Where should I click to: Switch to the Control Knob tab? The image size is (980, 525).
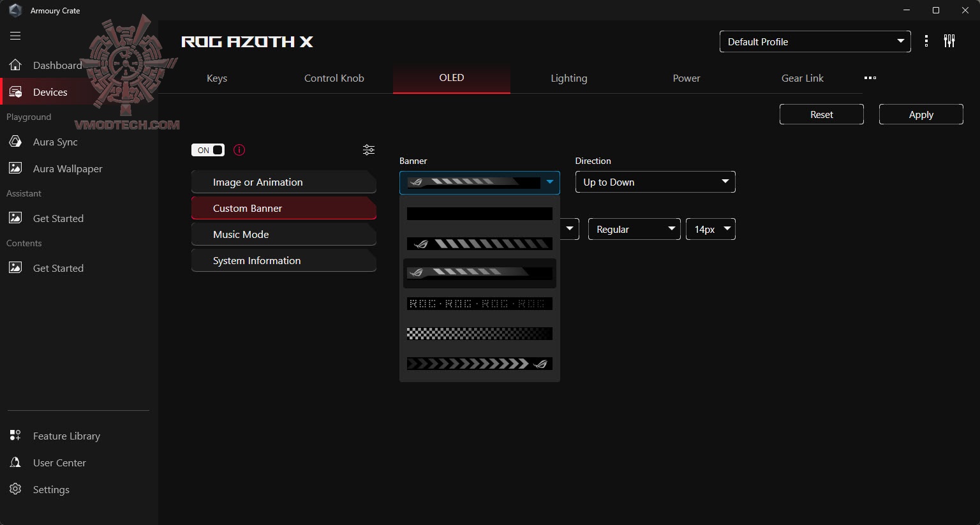click(334, 78)
